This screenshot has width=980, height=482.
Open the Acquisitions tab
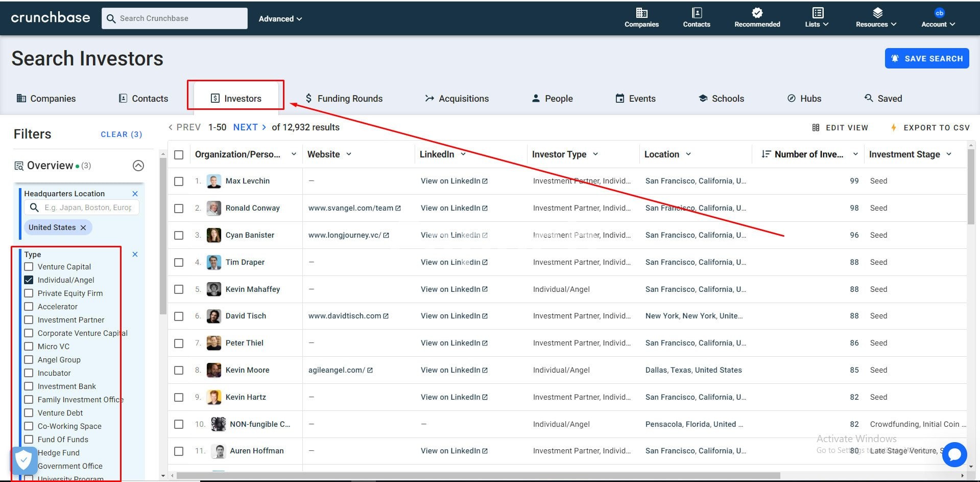click(457, 99)
